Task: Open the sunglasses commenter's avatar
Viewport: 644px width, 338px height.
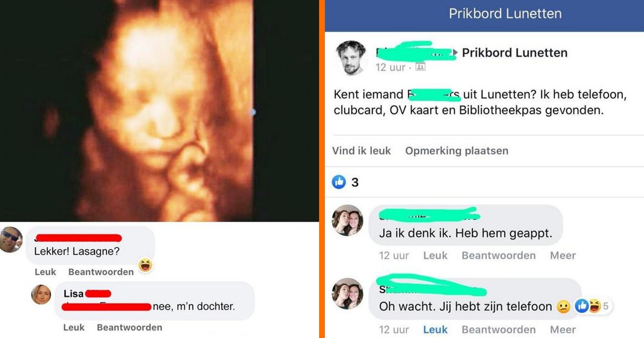Action: coord(11,239)
